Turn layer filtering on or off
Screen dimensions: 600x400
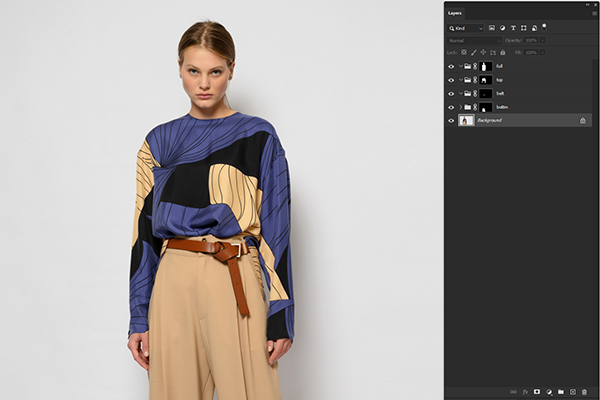(x=544, y=26)
